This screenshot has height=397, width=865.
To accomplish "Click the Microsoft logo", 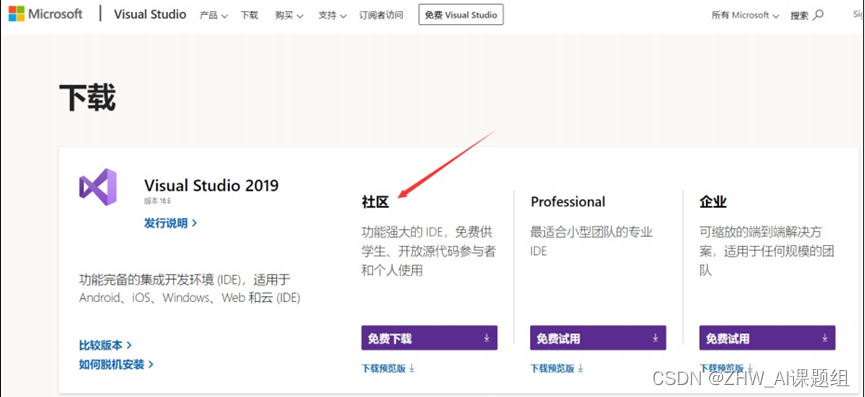I will point(45,14).
